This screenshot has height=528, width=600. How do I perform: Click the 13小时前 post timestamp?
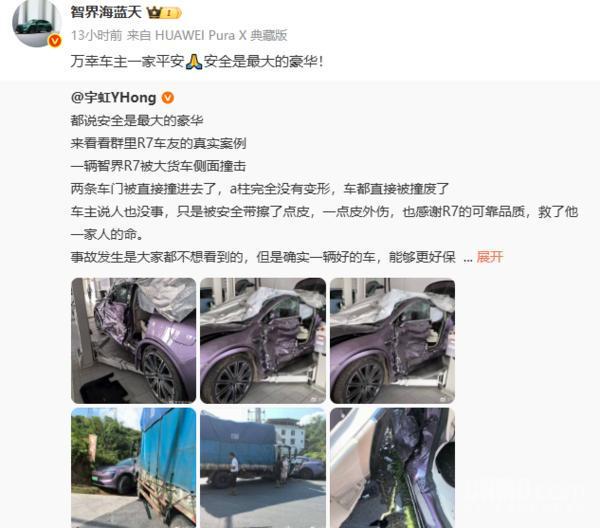point(96,35)
